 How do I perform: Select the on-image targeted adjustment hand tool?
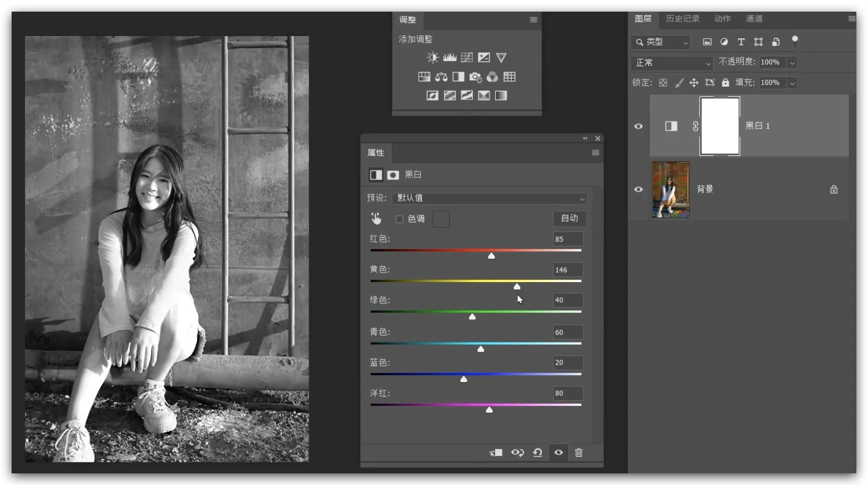376,219
